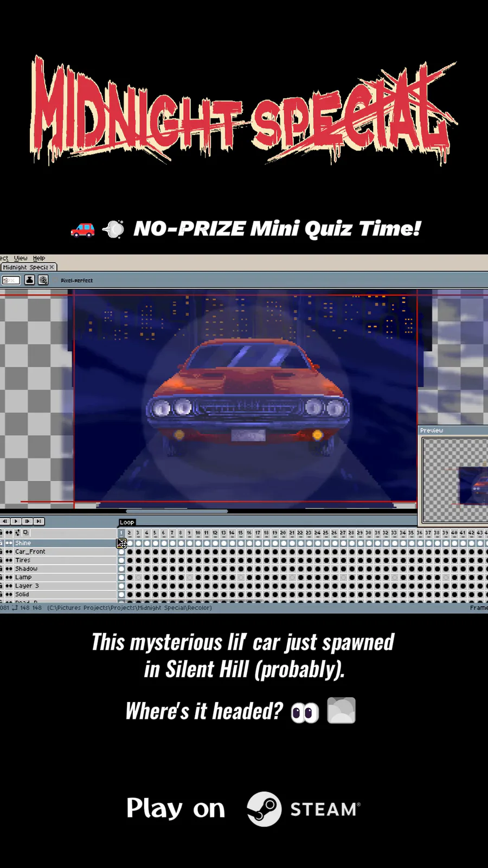Select the Lamp cel at frame 2
This screenshot has width=488, height=868.
tap(130, 577)
